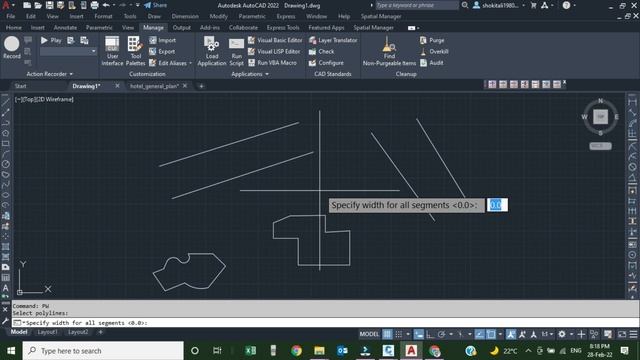Click the Windows Start button
640x360 pixels.
11,351
